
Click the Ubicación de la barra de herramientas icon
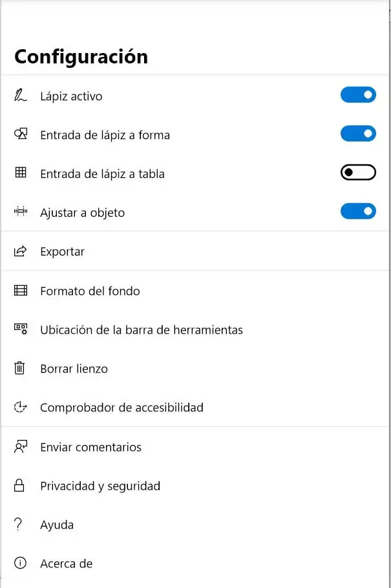tap(21, 329)
